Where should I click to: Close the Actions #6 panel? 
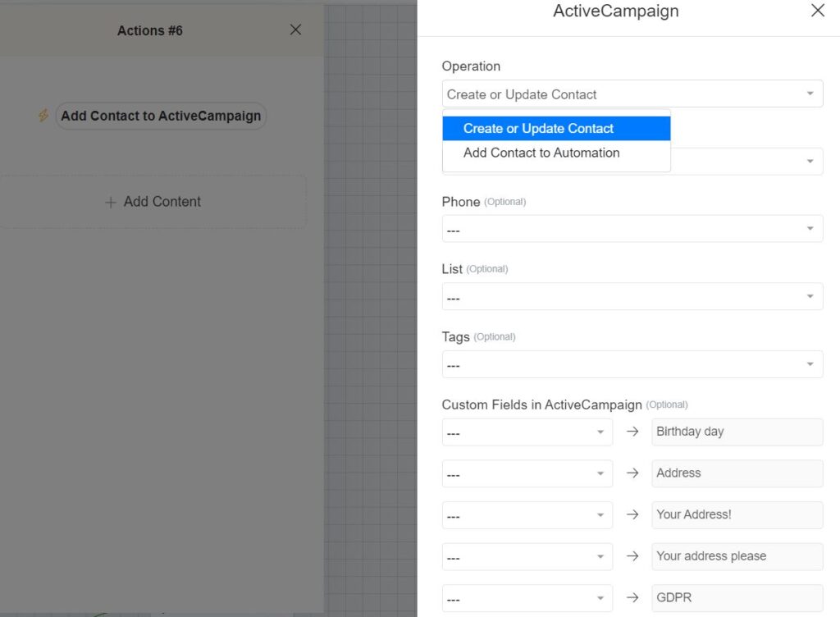click(x=295, y=30)
